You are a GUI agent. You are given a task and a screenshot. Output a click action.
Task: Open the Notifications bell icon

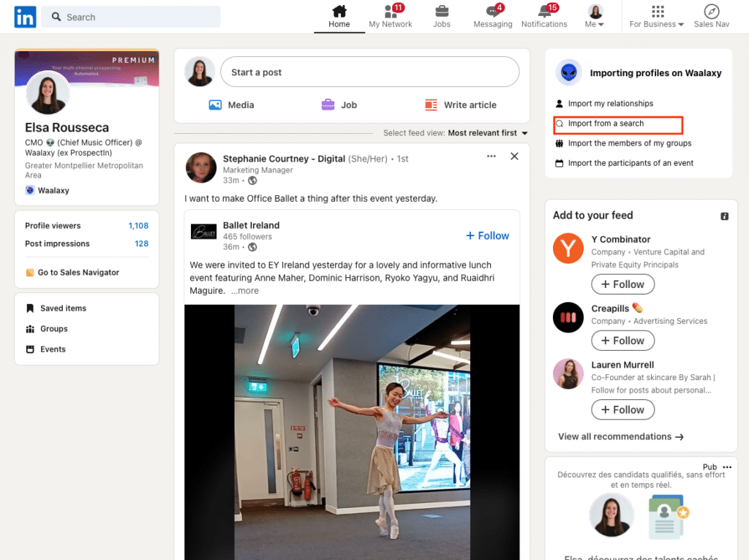544,12
